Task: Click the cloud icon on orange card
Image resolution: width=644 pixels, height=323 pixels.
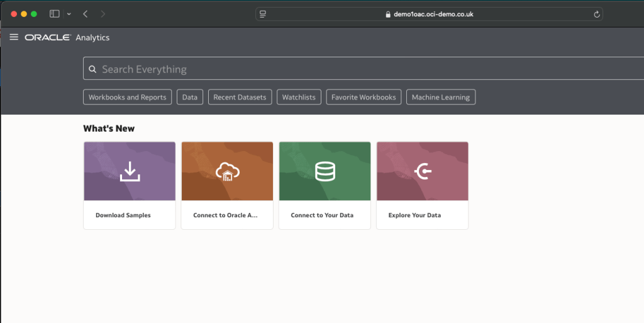Action: [x=227, y=171]
